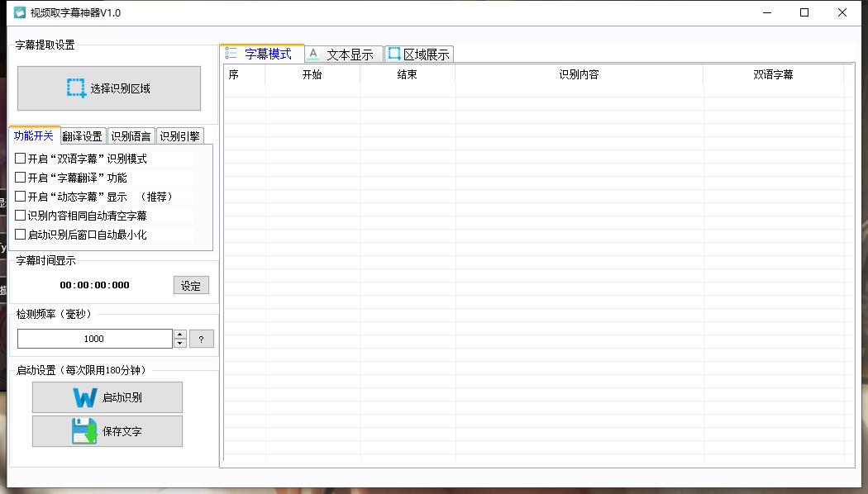This screenshot has width=868, height=494.
Task: Minimize the 视频取字幕神器 window
Action: point(767,12)
